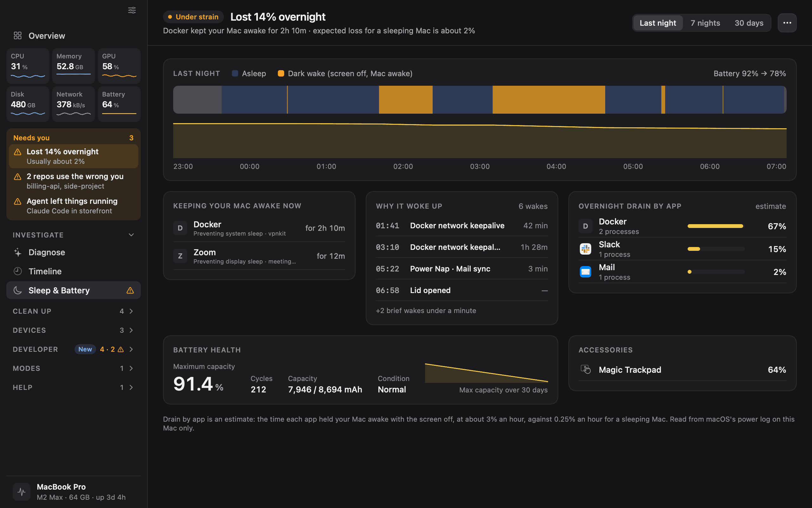
Task: Open the Memory 52.8 GB metric tile
Action: click(74, 66)
